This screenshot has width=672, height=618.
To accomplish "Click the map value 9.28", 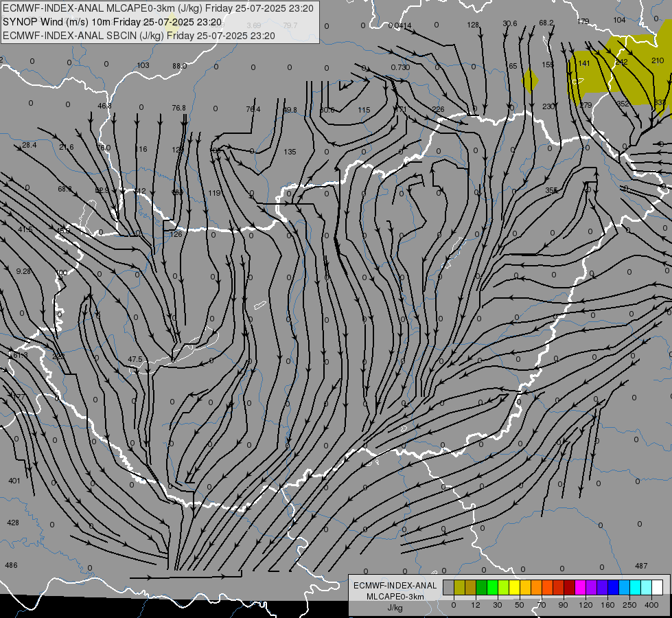I will coord(23,271).
